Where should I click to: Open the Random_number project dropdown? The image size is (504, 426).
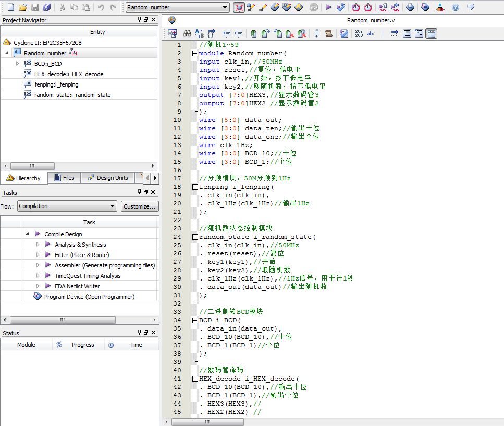click(x=225, y=7)
